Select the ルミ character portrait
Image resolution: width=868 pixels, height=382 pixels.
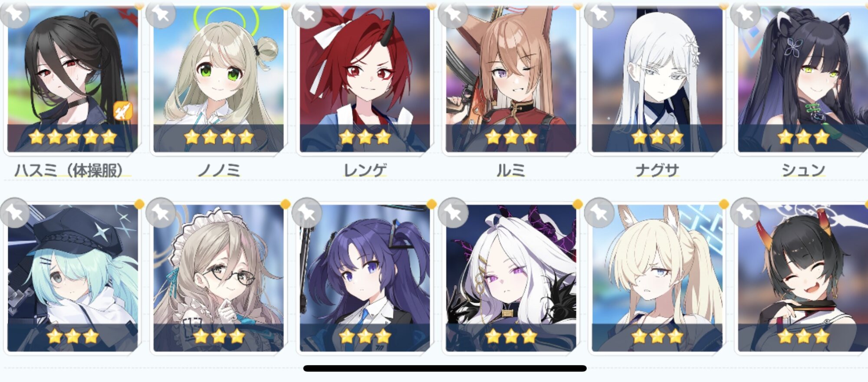511,79
